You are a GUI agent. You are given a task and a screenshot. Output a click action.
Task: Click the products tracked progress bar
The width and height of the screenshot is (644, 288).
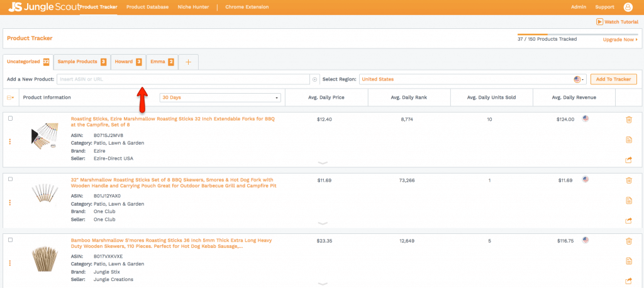coord(577,35)
